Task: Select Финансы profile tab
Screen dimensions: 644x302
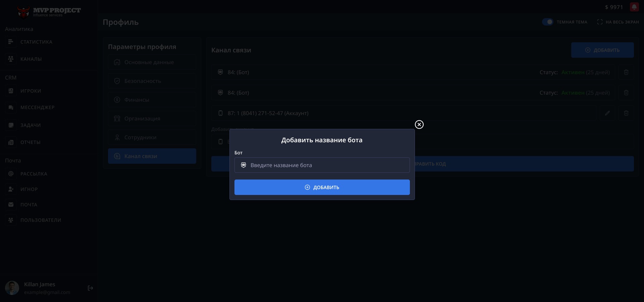Action: tap(152, 100)
